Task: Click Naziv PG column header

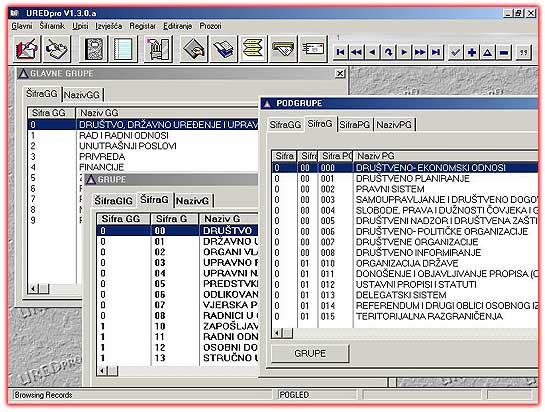Action: point(446,156)
